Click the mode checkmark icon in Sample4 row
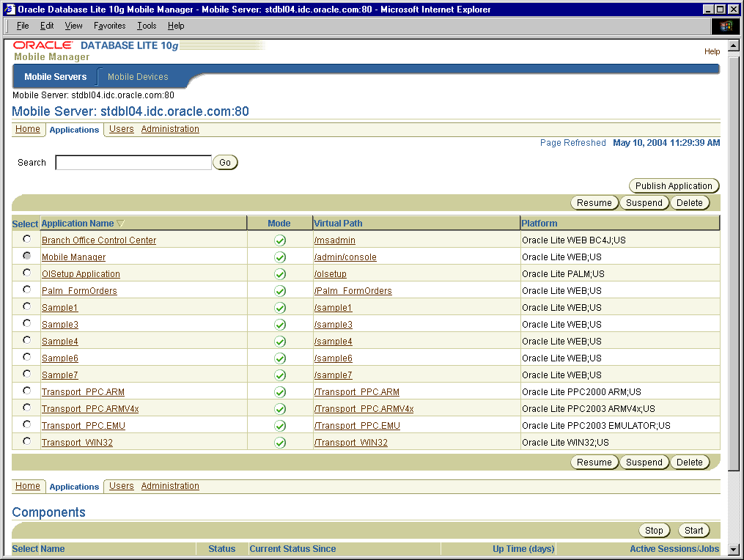Viewport: 744px width, 560px height. click(x=280, y=342)
